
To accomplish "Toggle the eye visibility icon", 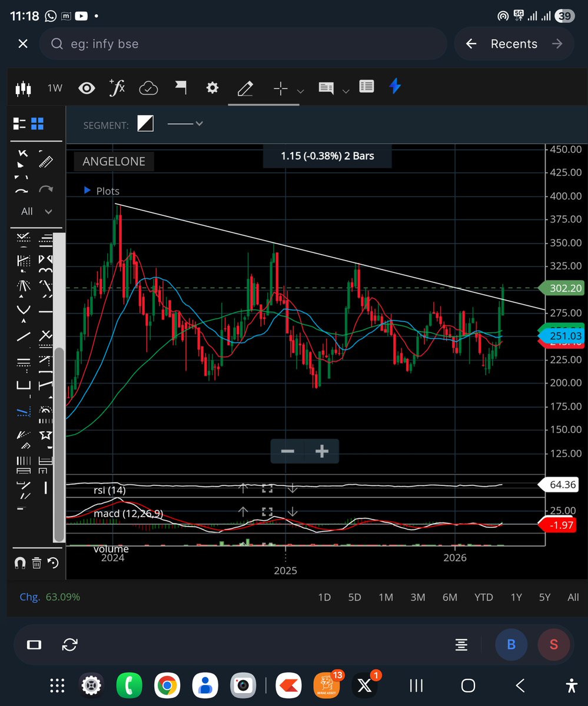I will tap(87, 88).
